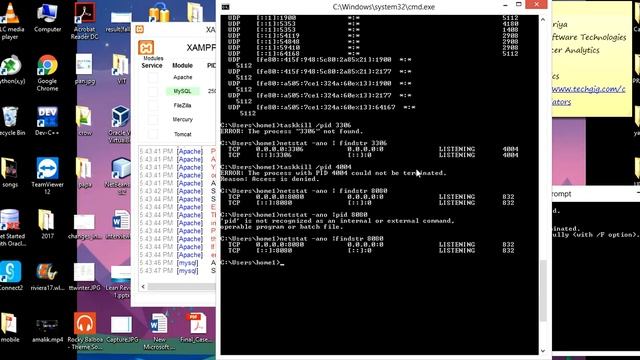Screen dimensions: 640x360
Task: Click the first [mysql] entry in XAMPP log
Action: [187, 263]
